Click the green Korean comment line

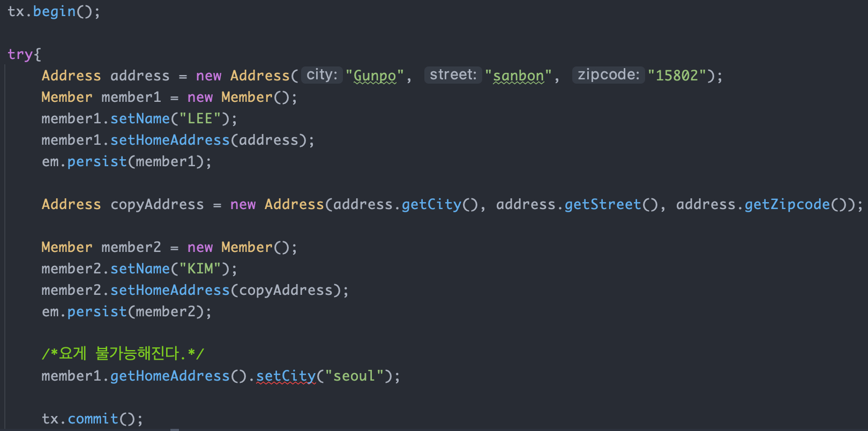[x=123, y=353]
